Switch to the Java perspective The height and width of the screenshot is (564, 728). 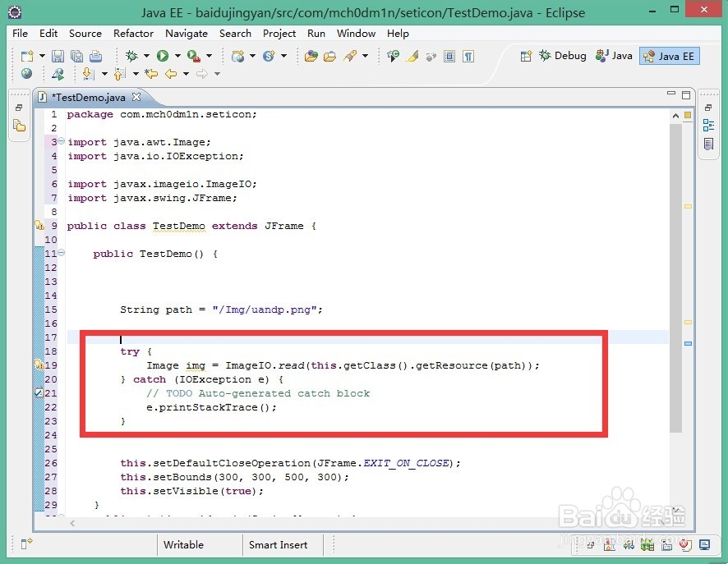[x=614, y=56]
